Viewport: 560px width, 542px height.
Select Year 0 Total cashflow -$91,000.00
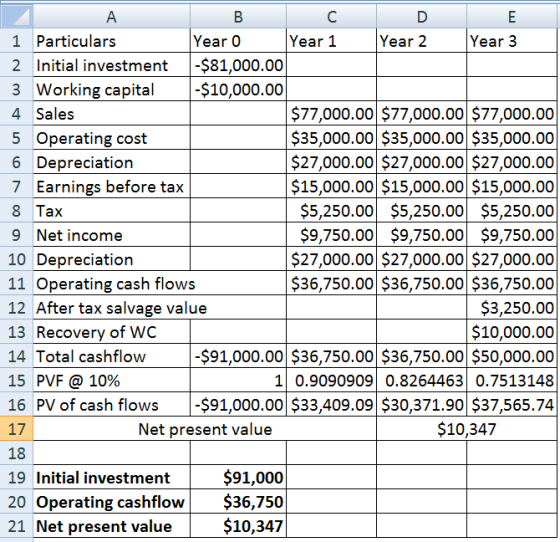238,356
